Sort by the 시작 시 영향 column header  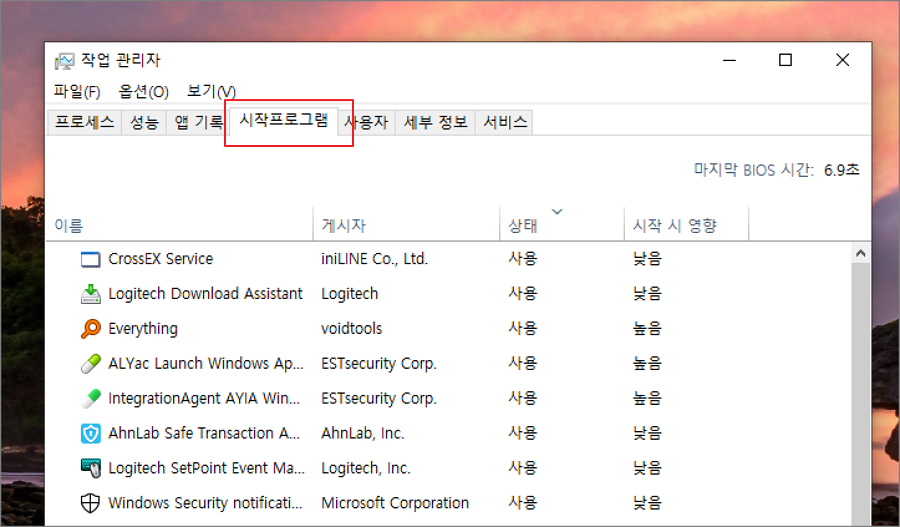coord(686,224)
